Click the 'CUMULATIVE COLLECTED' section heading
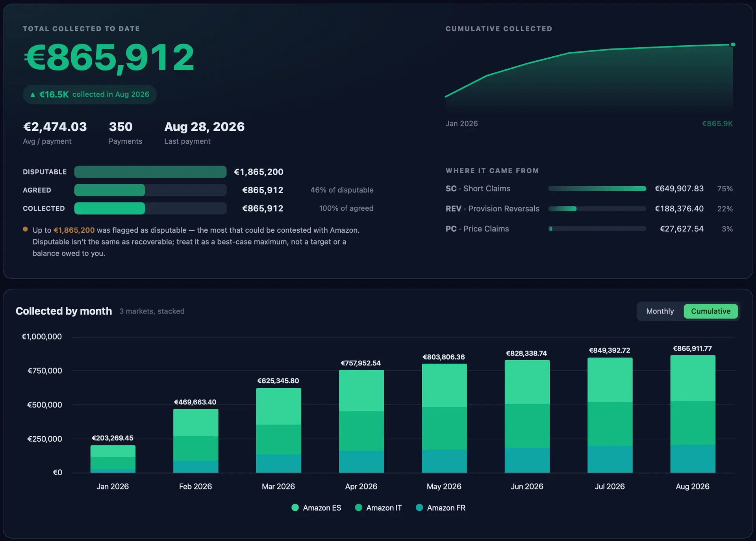756x541 pixels. (x=499, y=29)
